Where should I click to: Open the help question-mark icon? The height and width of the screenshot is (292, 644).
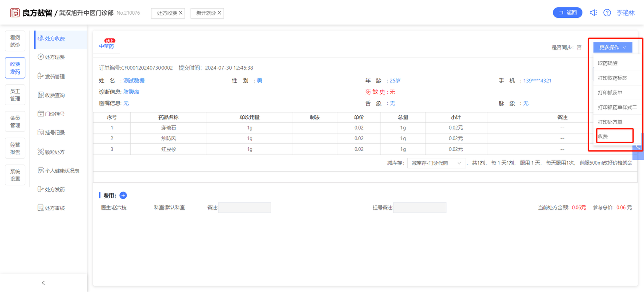tap(607, 13)
